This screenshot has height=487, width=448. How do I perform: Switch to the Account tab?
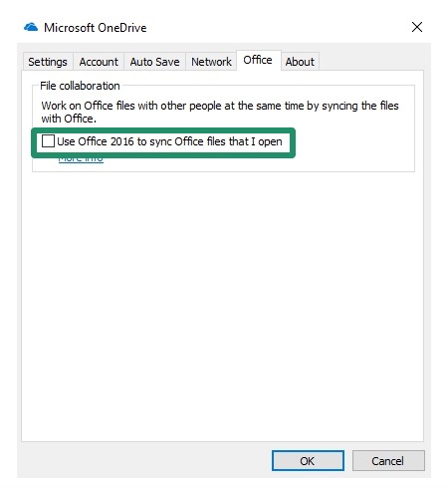[99, 62]
